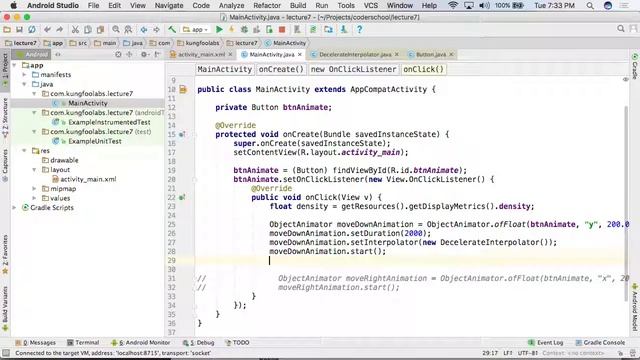Image resolution: width=640 pixels, height=360 pixels.
Task: Click the lecture7 root breadcrumb in navigation bar
Action: [21, 43]
